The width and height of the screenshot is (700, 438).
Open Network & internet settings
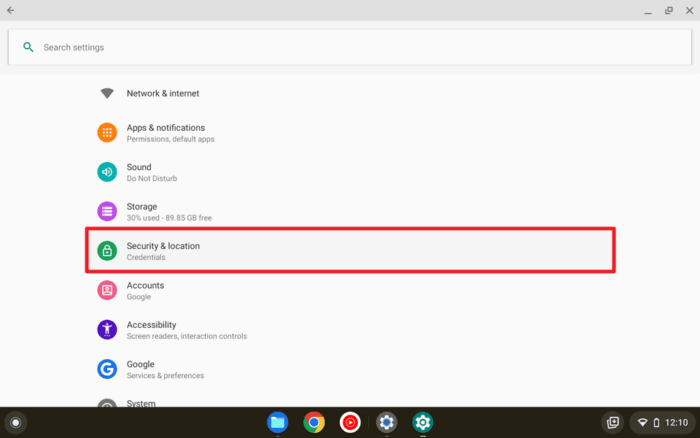pos(350,93)
